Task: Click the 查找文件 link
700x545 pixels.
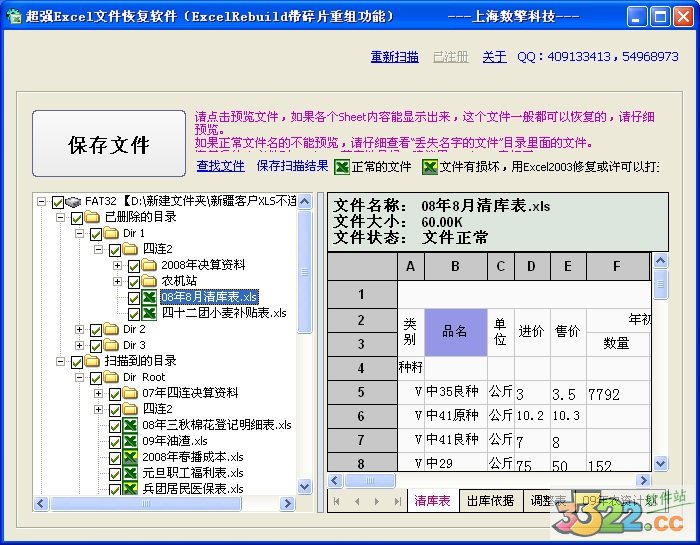Action: pos(221,166)
